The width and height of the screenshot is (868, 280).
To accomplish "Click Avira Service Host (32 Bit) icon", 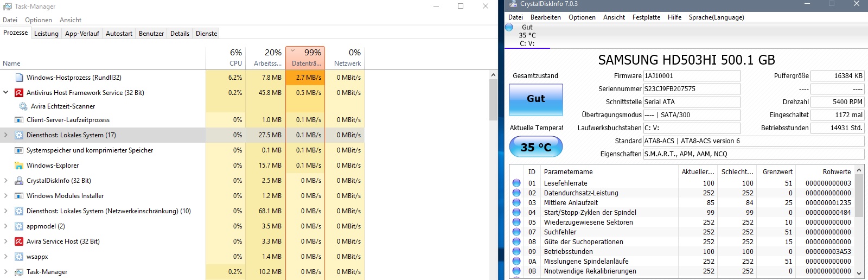I will coord(19,241).
